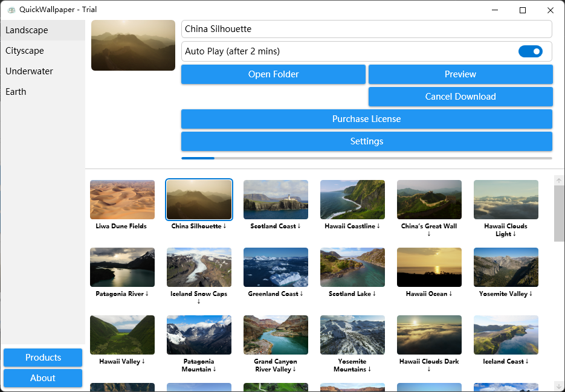
Task: Toggle Auto Play off
Action: pyautogui.click(x=531, y=51)
